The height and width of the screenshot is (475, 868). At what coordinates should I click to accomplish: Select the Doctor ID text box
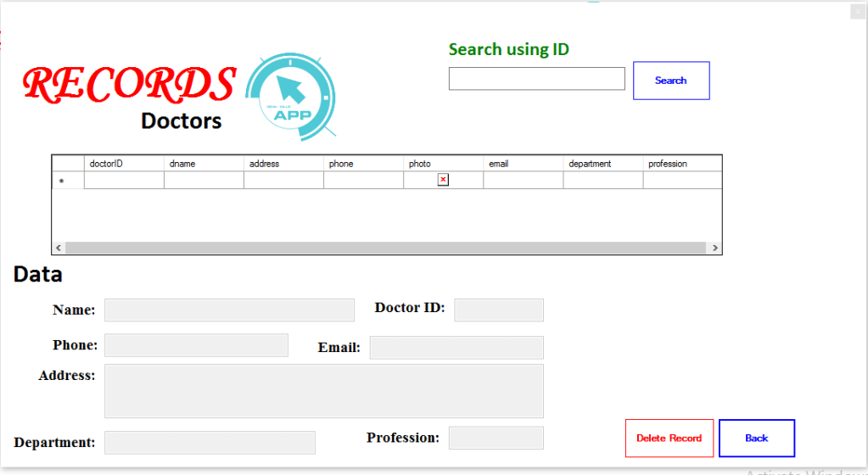498,310
